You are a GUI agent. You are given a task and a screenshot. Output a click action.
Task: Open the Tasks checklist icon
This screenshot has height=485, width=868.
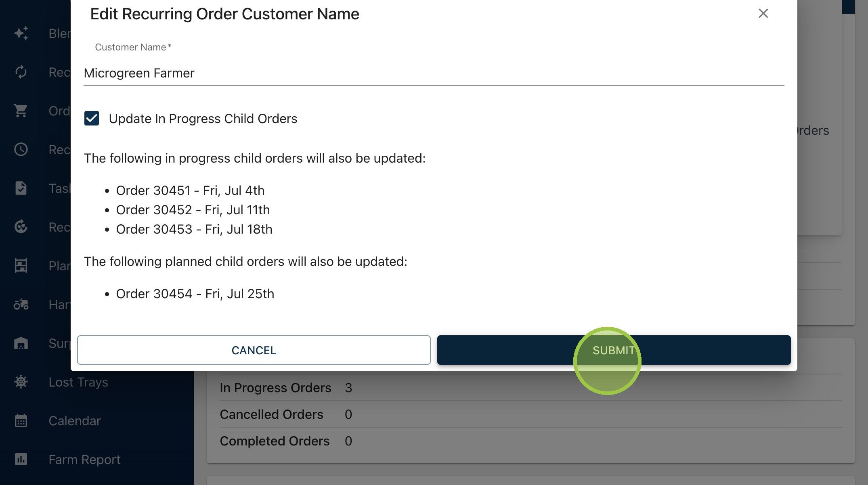click(x=21, y=188)
